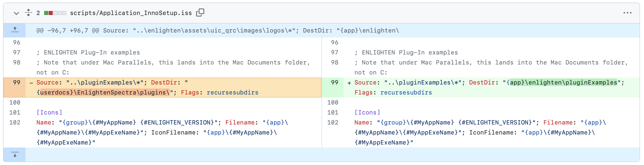This screenshot has height=165, width=644.
Task: Select deleted line number 99 on left
Action: click(x=14, y=87)
